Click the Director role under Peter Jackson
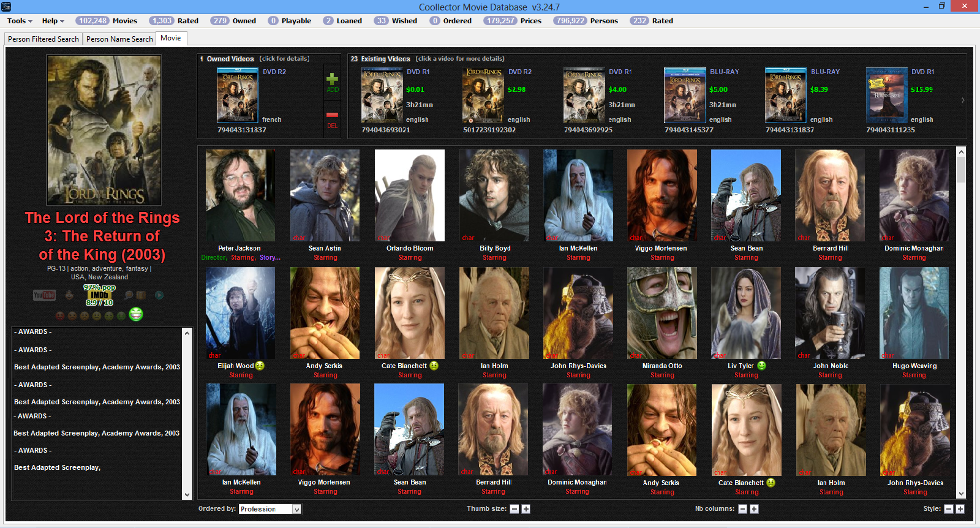The image size is (980, 528). click(214, 258)
